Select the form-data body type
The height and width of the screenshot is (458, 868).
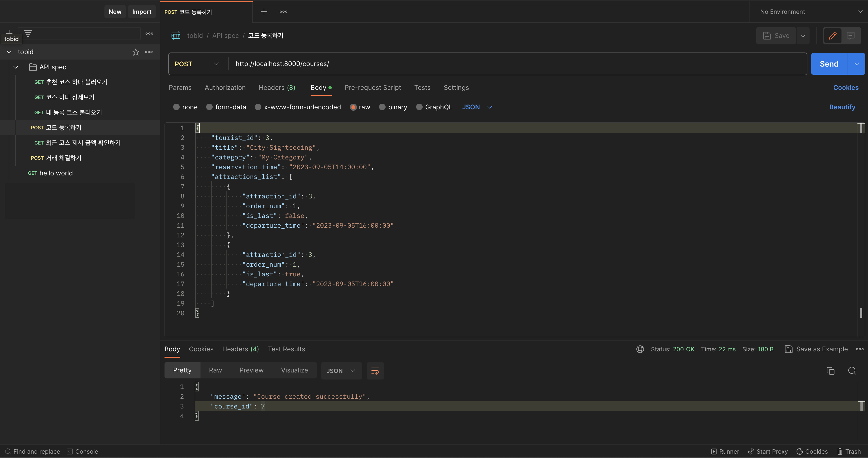click(210, 107)
